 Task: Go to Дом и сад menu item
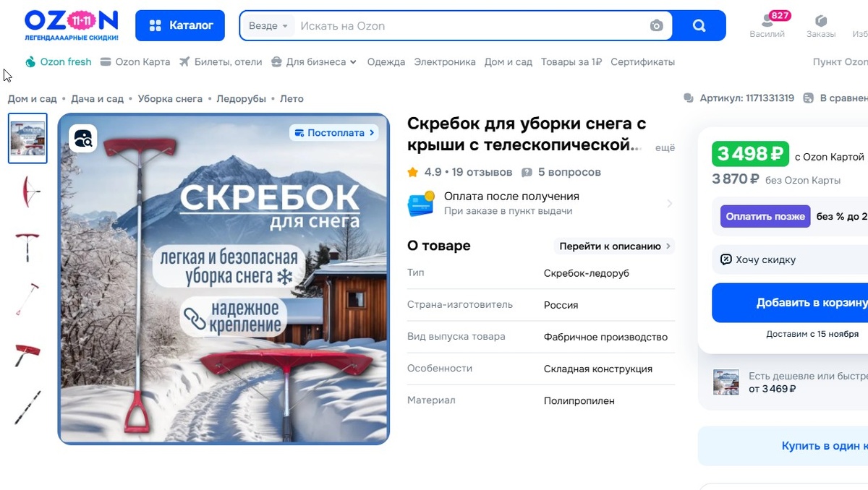509,62
